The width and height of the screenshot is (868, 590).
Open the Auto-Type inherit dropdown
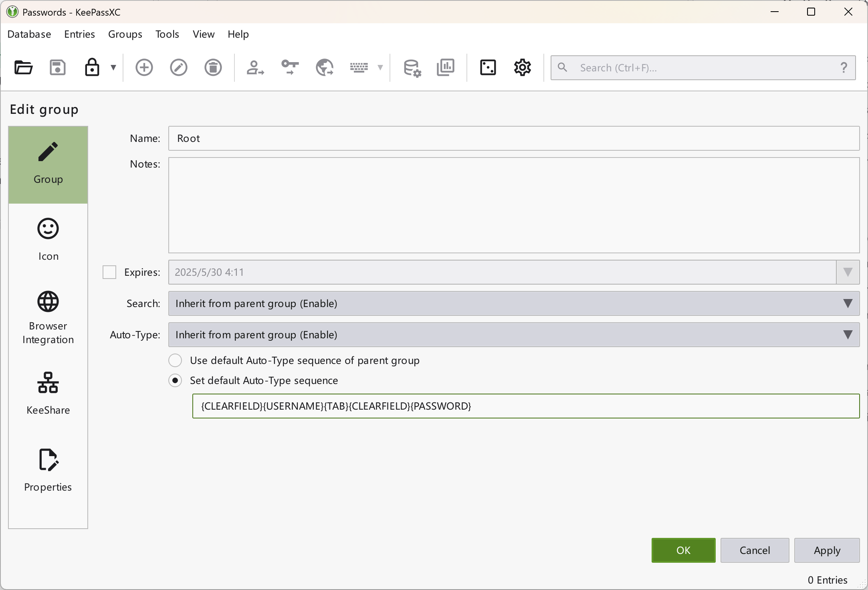pos(514,335)
